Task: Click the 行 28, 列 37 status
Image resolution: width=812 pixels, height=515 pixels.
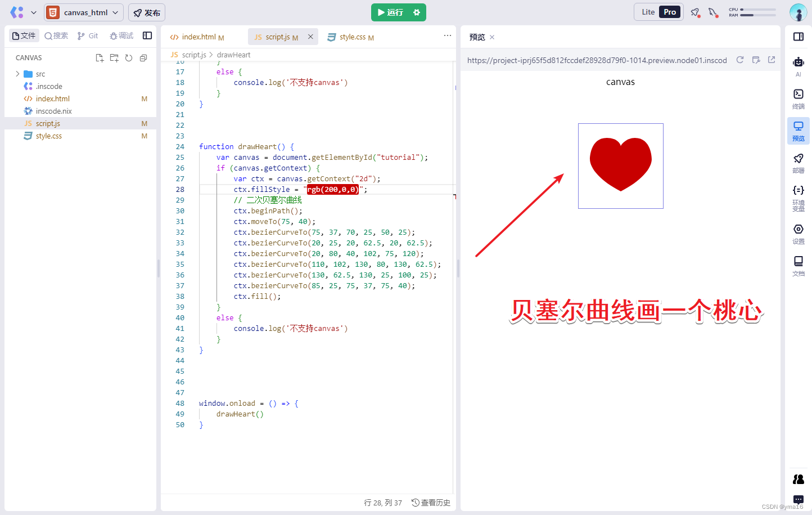Action: tap(383, 503)
